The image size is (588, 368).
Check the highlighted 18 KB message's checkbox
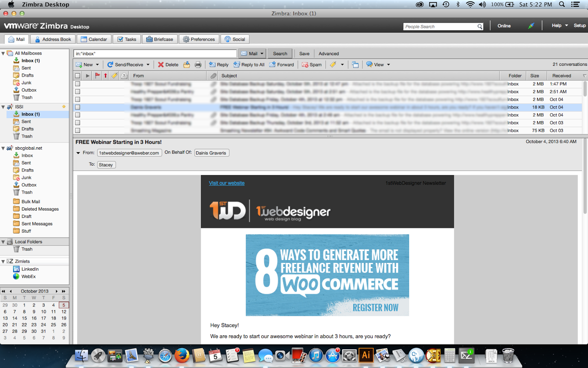[x=78, y=107]
